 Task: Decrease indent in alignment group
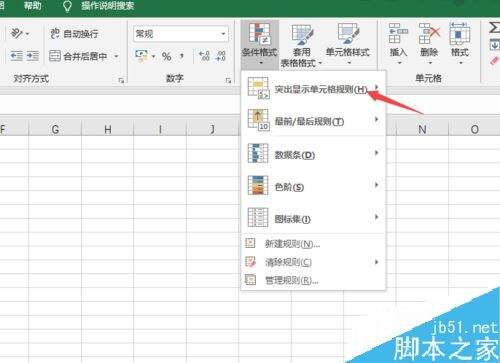tap(16, 56)
